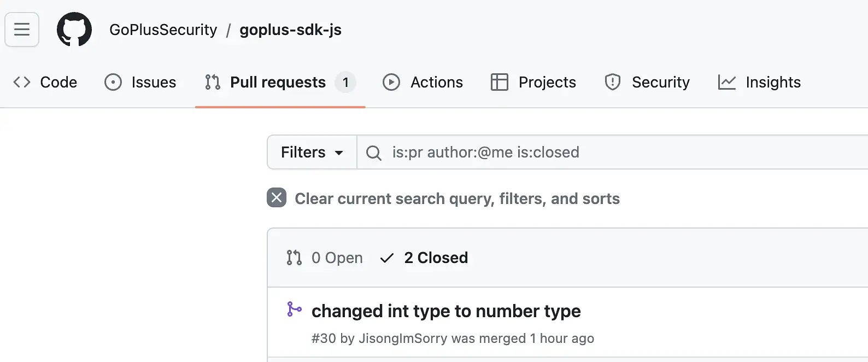Open goplus-sdk-js repository link
Viewport: 868px width, 362px height.
(x=290, y=30)
